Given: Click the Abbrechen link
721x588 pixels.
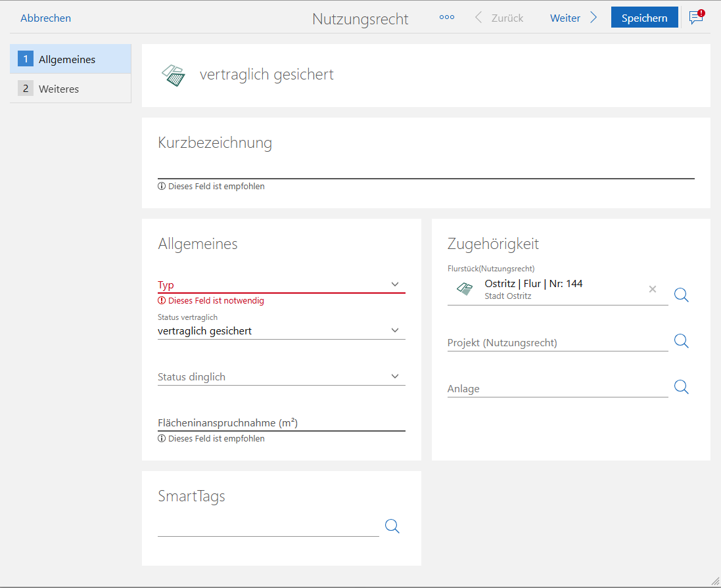Looking at the screenshot, I should coord(45,18).
